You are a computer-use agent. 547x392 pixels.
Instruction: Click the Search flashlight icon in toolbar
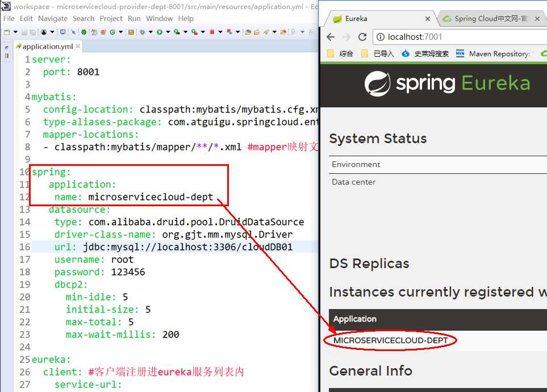(x=266, y=32)
